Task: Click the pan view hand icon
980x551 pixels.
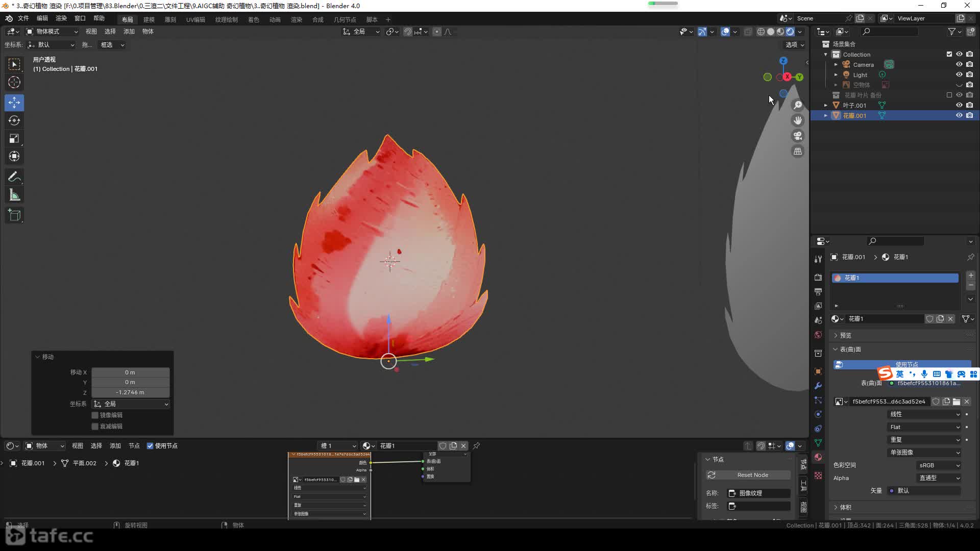Action: pyautogui.click(x=797, y=120)
